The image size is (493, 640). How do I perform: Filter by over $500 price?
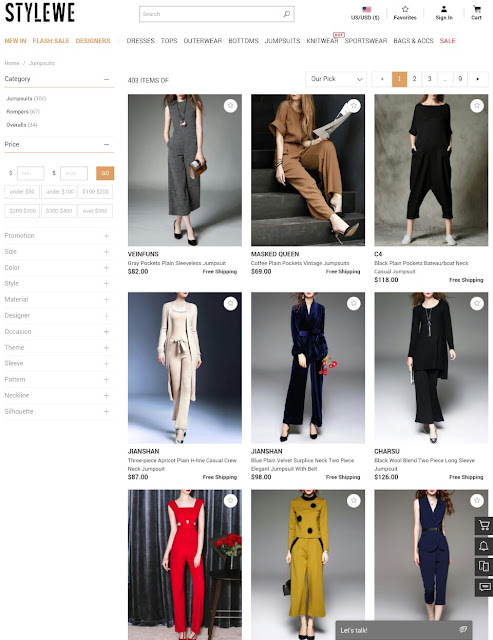click(95, 211)
